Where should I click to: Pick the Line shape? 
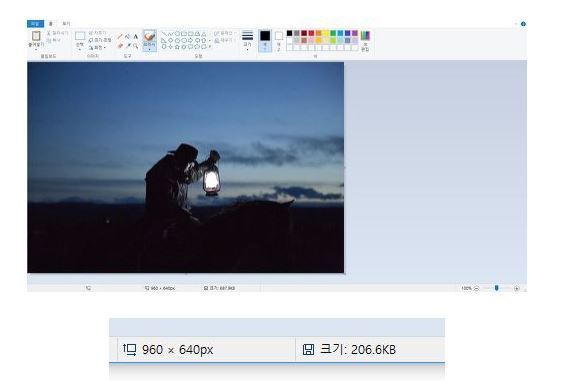click(x=164, y=34)
